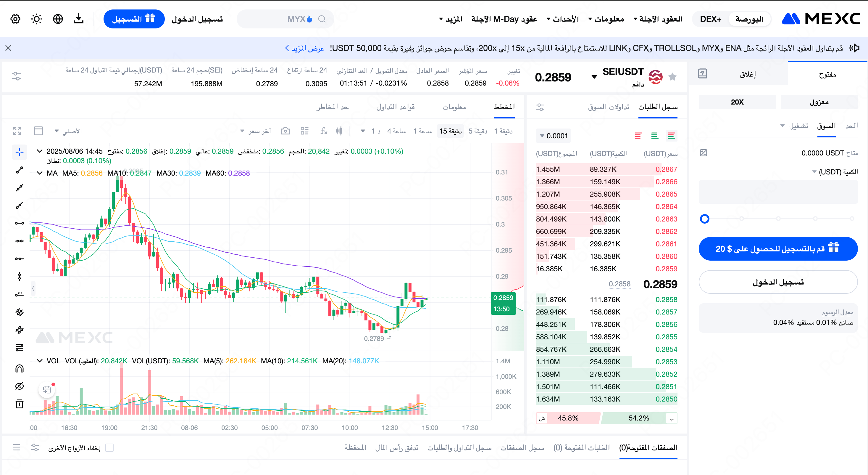Hide all drawings with eye icon
Image resolution: width=868 pixels, height=475 pixels.
click(20, 386)
